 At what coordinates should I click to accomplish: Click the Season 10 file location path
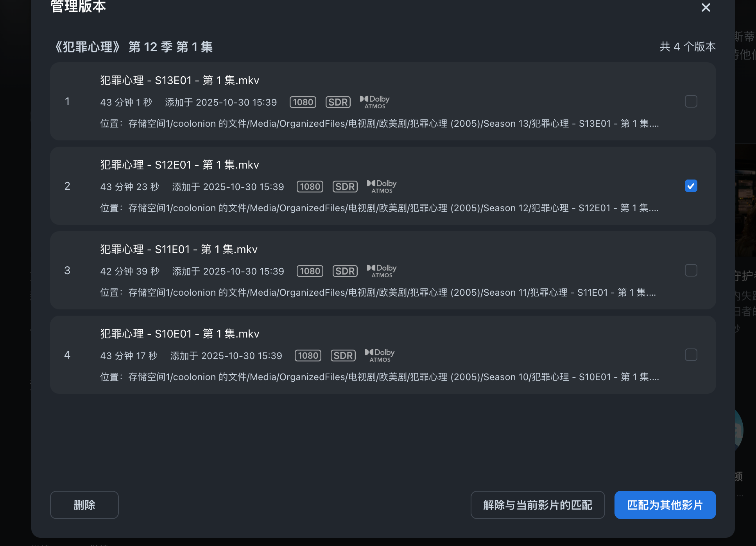tap(379, 377)
